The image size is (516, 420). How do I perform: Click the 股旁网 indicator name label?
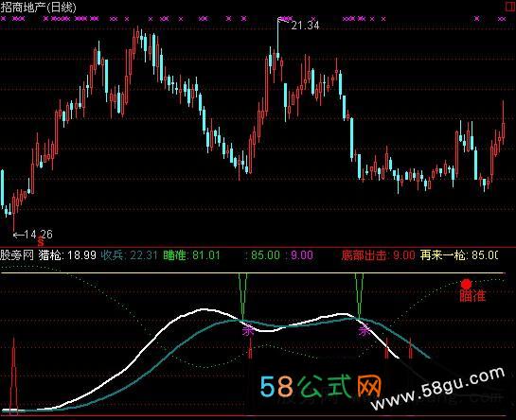pyautogui.click(x=17, y=254)
